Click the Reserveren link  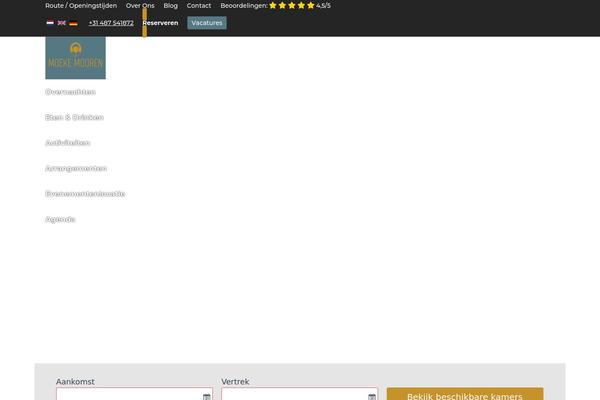click(160, 23)
